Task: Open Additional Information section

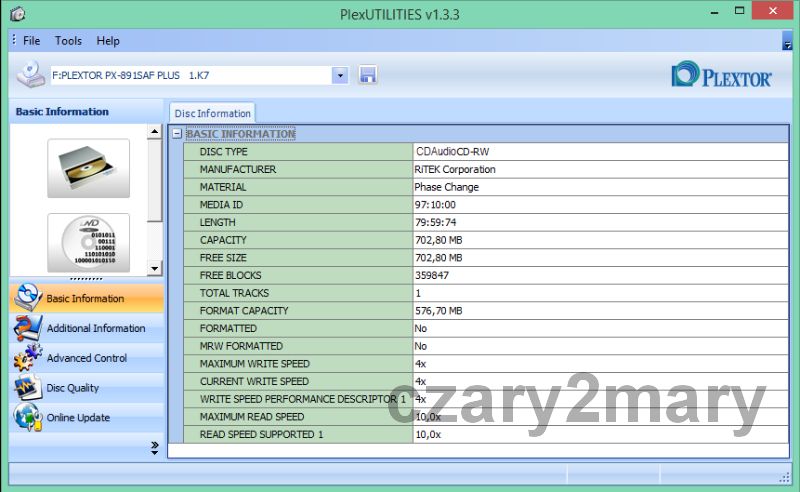Action: tap(95, 328)
